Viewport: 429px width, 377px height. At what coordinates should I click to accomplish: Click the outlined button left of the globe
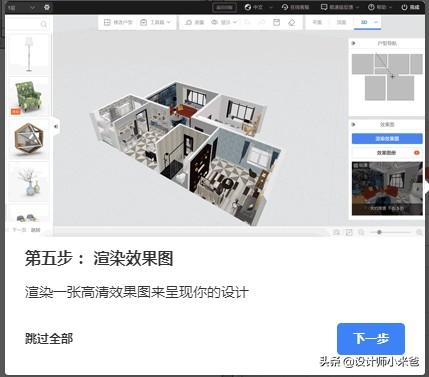(x=224, y=7)
